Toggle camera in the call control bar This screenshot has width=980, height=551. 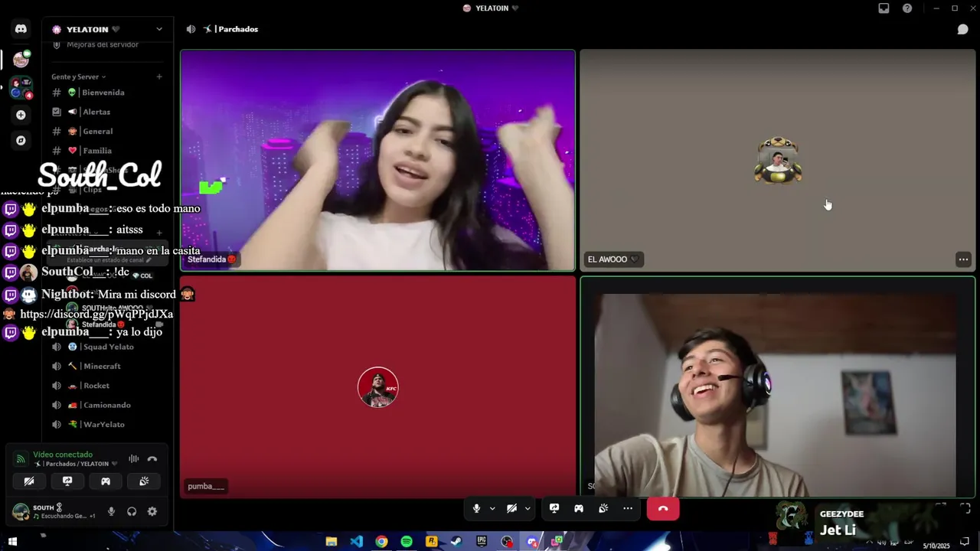click(x=511, y=508)
